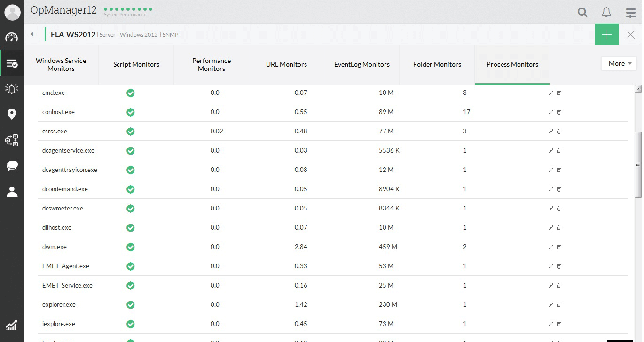644x342 pixels.
Task: Open the reports chart icon in sidebar
Action: coord(12,325)
